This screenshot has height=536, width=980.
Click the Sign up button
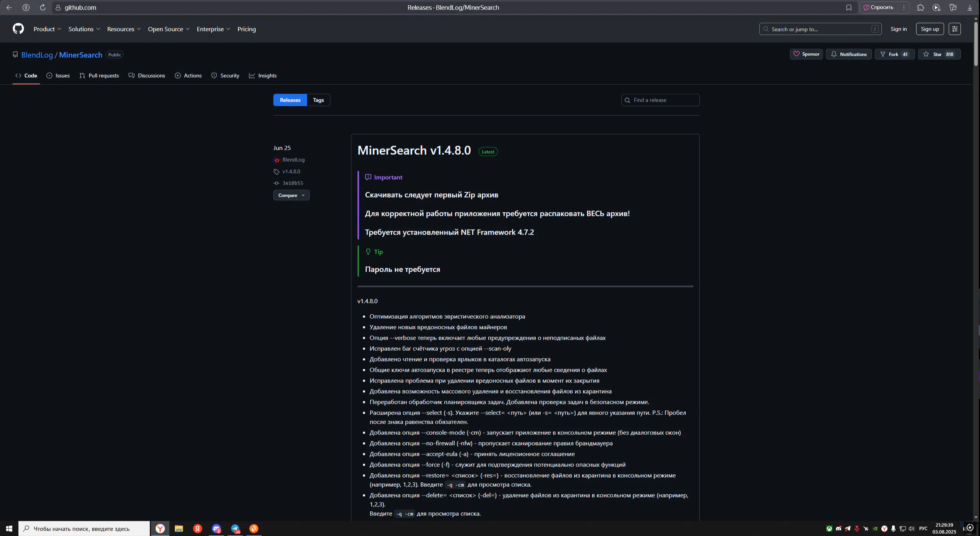(x=930, y=29)
